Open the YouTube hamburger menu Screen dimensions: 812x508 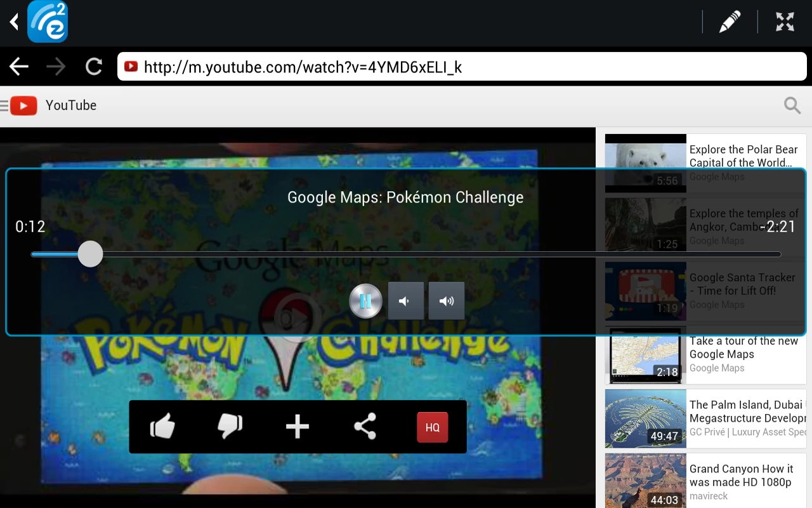[x=3, y=105]
